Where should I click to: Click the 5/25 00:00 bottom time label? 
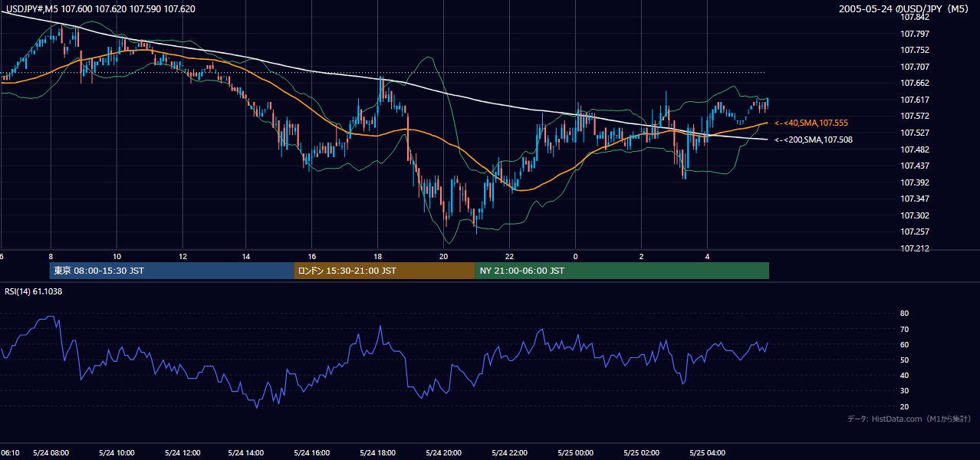[x=576, y=452]
